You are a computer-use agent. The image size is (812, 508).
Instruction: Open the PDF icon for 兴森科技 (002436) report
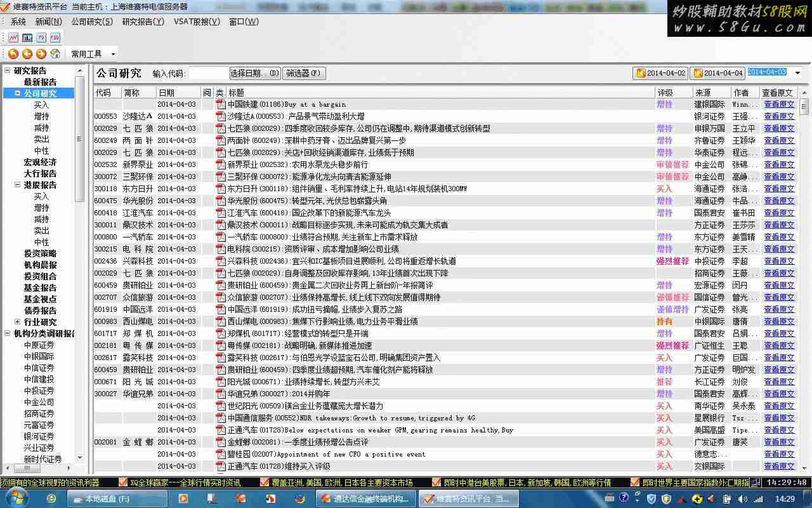221,261
